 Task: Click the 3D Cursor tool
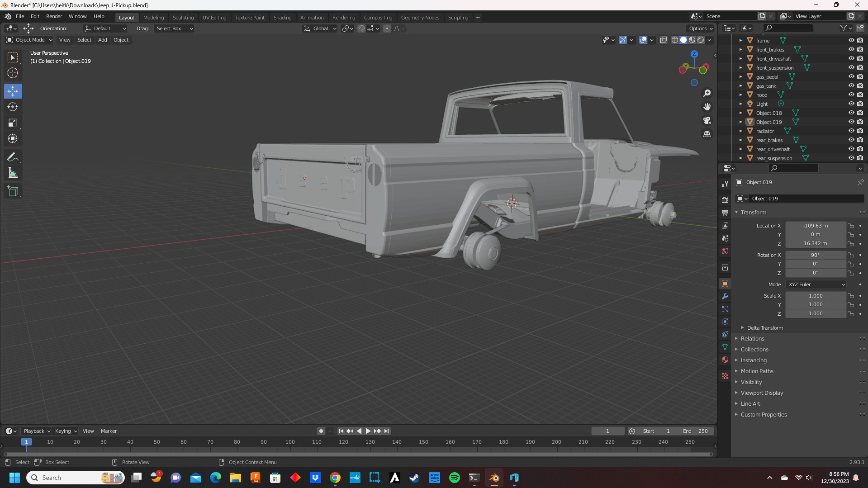(x=13, y=73)
